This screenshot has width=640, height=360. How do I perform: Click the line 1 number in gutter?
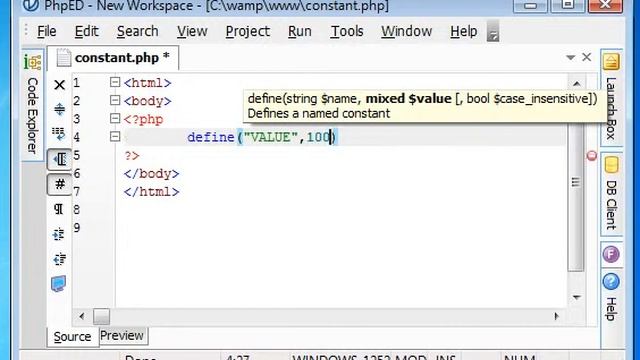[76, 83]
